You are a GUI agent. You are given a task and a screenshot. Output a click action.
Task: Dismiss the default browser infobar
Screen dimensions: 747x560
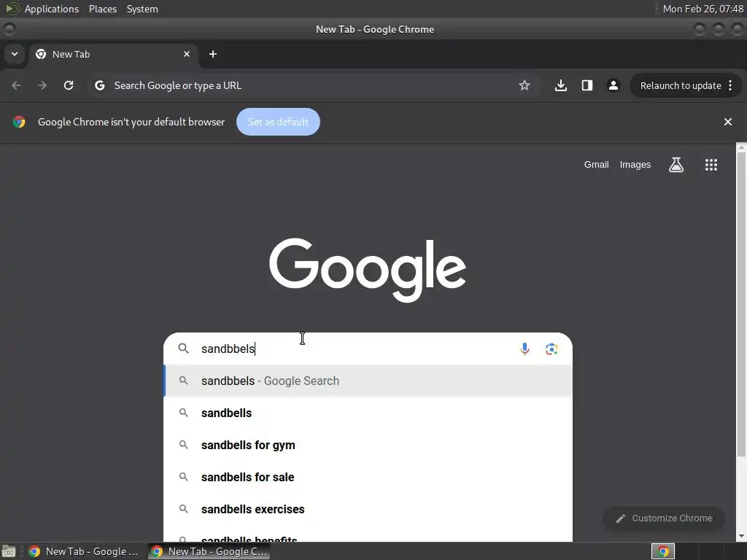[x=728, y=122]
